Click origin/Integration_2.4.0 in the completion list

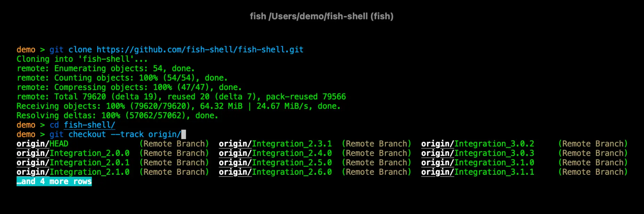coord(275,153)
